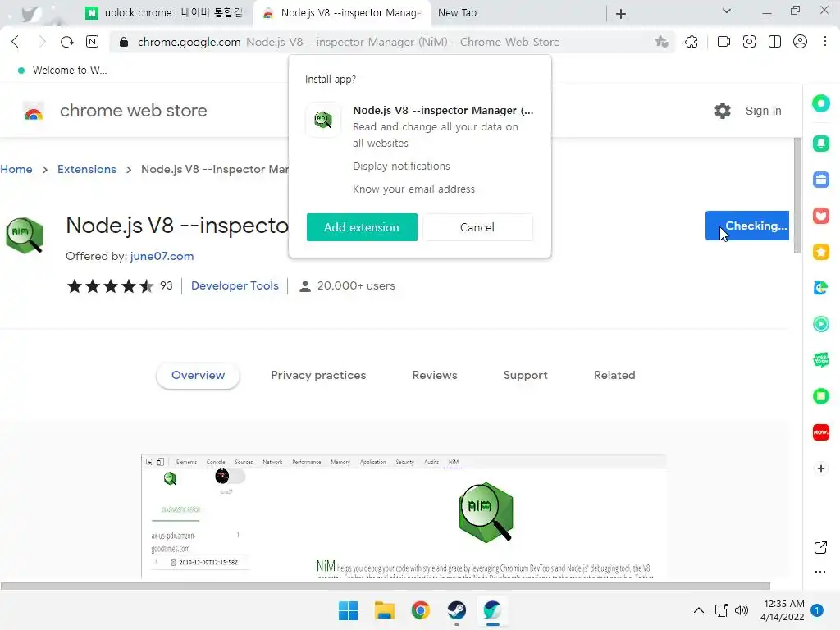Click the green circle sidebar icon at top
840x630 pixels.
point(820,103)
